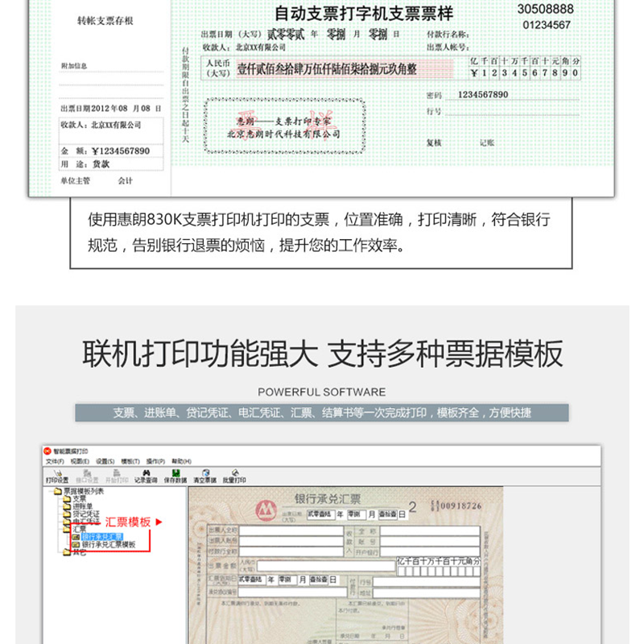The width and height of the screenshot is (644, 644).
Task: Open the 设置(S) menu
Action: pyautogui.click(x=105, y=461)
